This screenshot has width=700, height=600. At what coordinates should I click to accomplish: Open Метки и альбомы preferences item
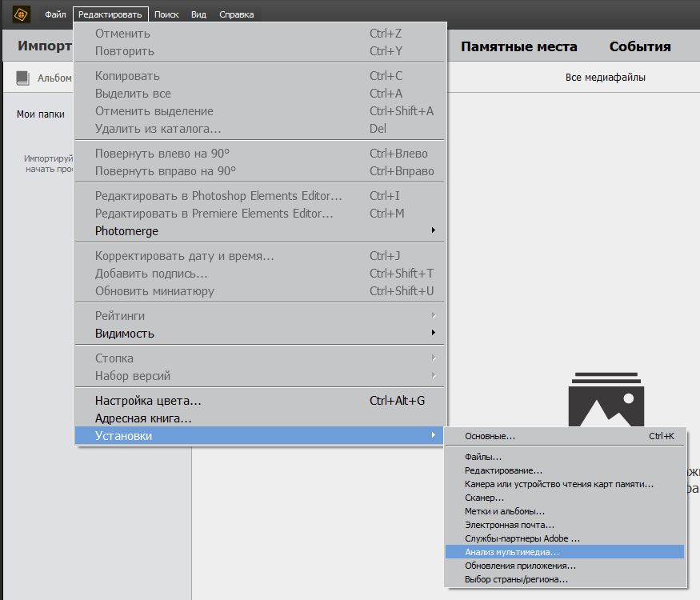pyautogui.click(x=565, y=511)
